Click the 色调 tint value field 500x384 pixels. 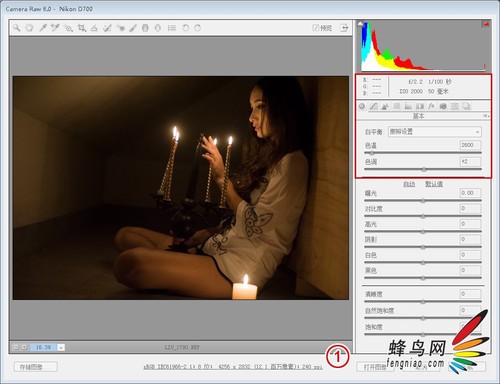coord(470,162)
